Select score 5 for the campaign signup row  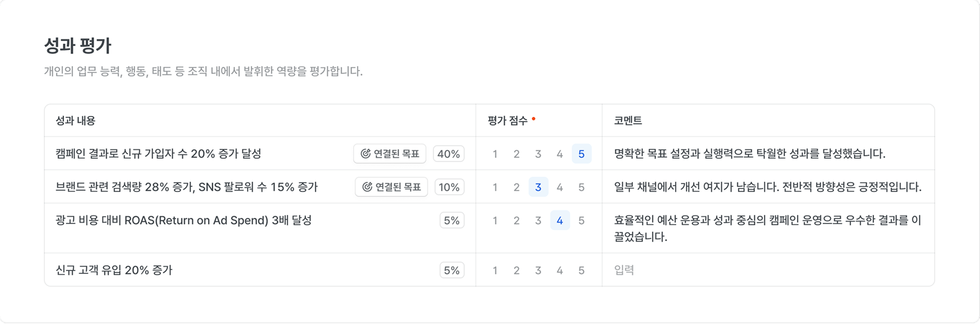(581, 154)
